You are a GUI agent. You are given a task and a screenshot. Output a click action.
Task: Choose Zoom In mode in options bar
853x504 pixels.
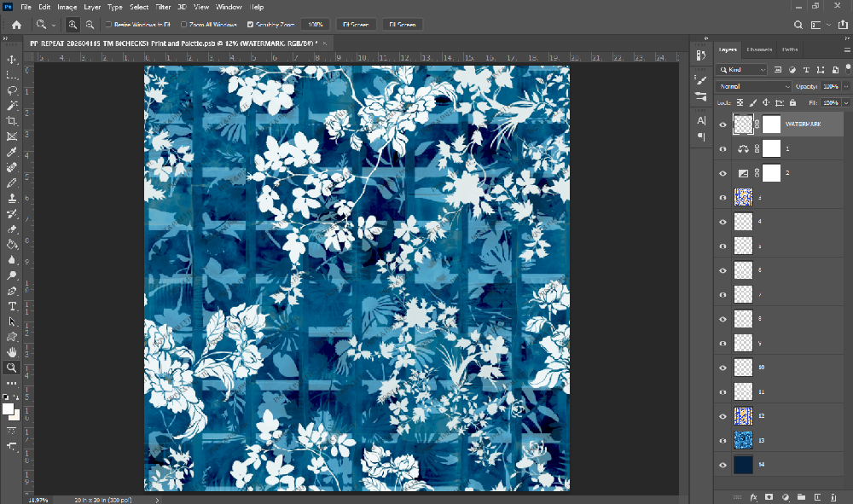click(x=73, y=25)
